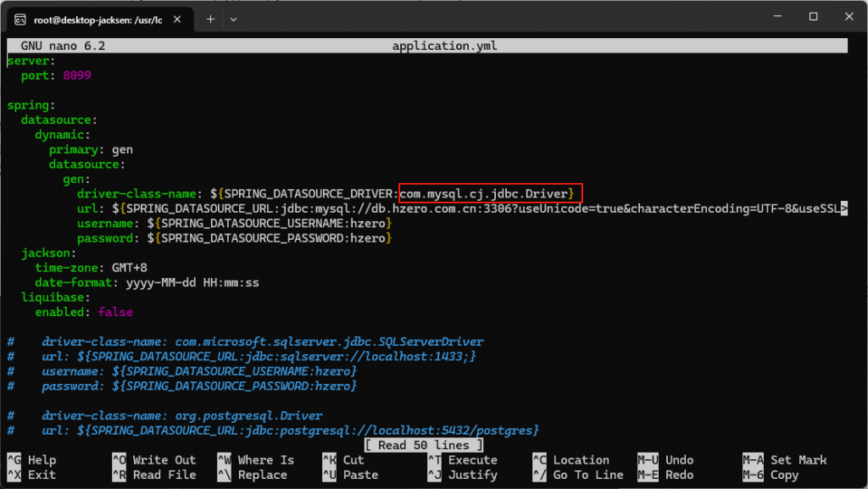Maximize the terminal window
The image size is (868, 489).
pos(813,17)
